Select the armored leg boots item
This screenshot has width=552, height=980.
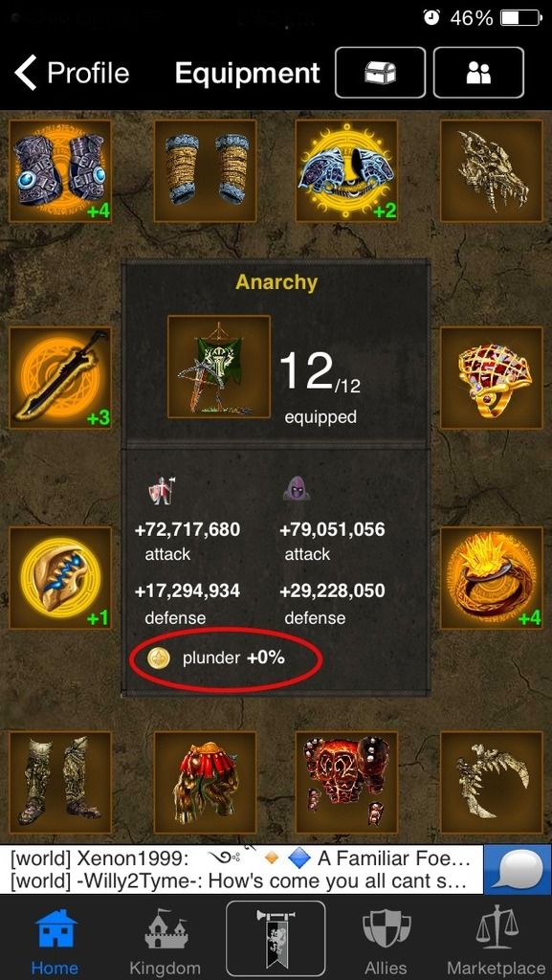click(x=60, y=782)
